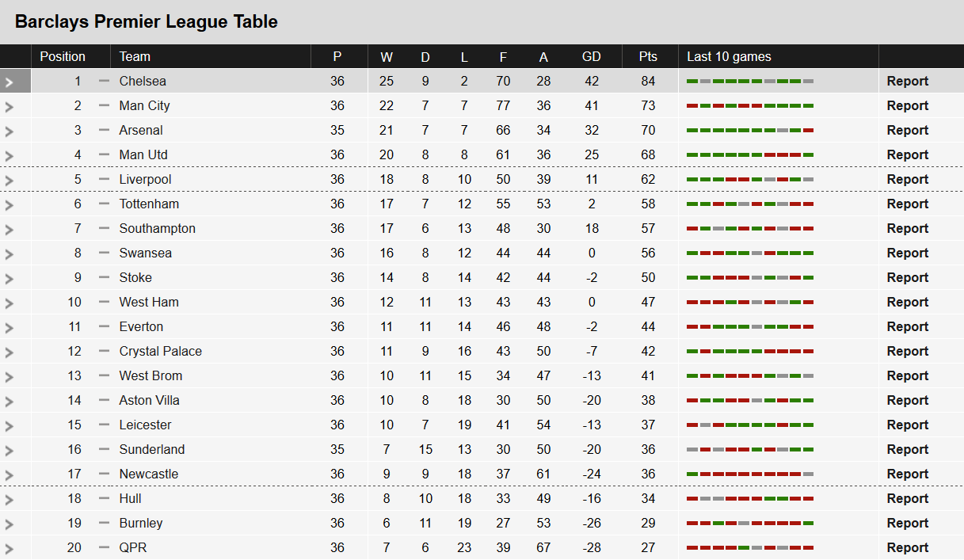
Task: Click Stoke's last 10 games form indicators
Action: tap(750, 278)
